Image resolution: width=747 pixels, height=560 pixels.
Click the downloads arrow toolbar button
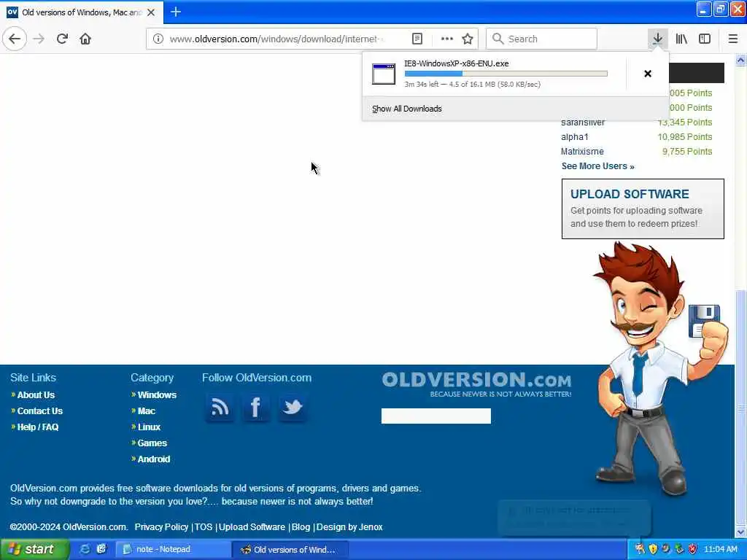(x=657, y=39)
